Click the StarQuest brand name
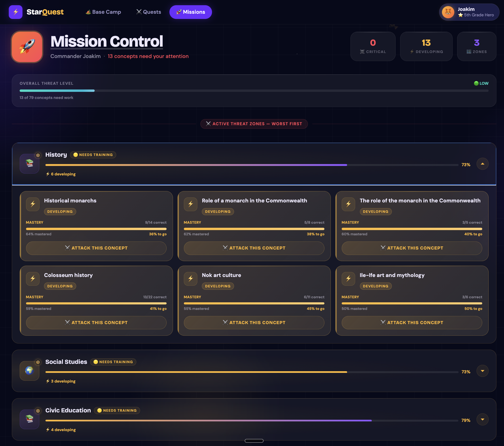 click(45, 12)
